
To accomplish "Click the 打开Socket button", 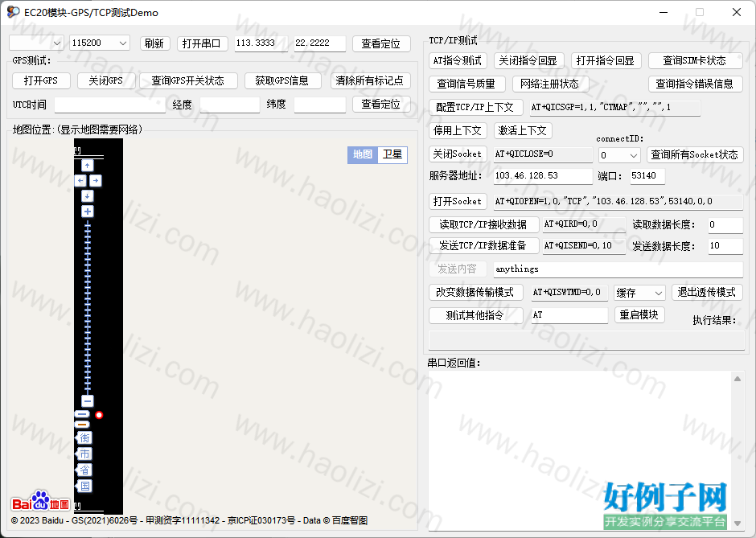I will 458,201.
